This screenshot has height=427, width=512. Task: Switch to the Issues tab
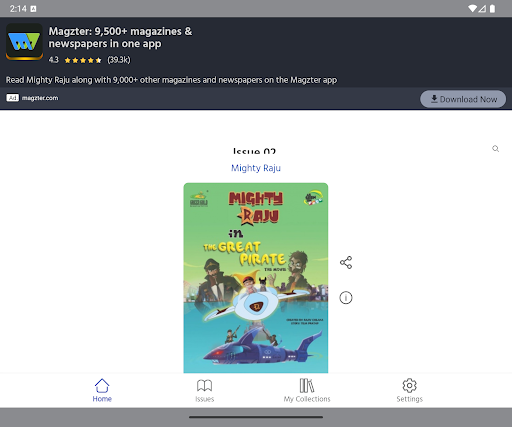pyautogui.click(x=204, y=390)
